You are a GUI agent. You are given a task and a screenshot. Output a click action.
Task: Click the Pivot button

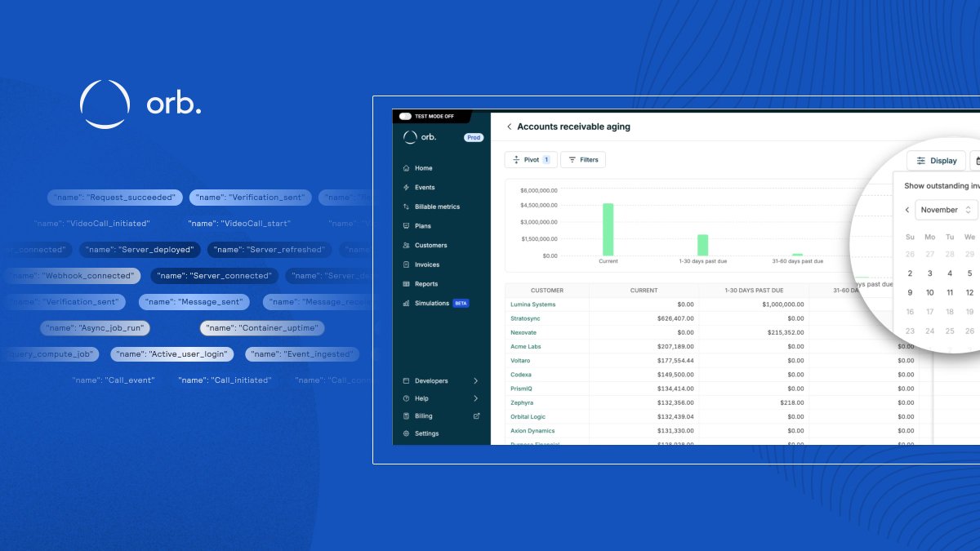(531, 160)
